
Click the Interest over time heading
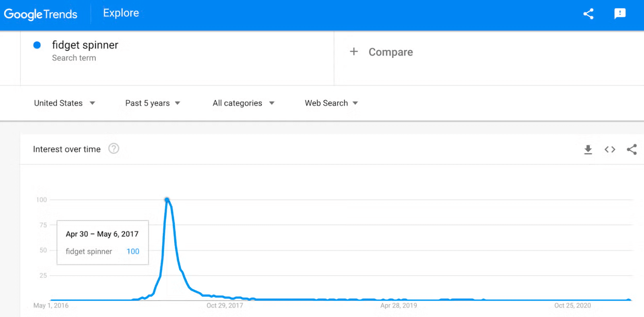tap(67, 149)
